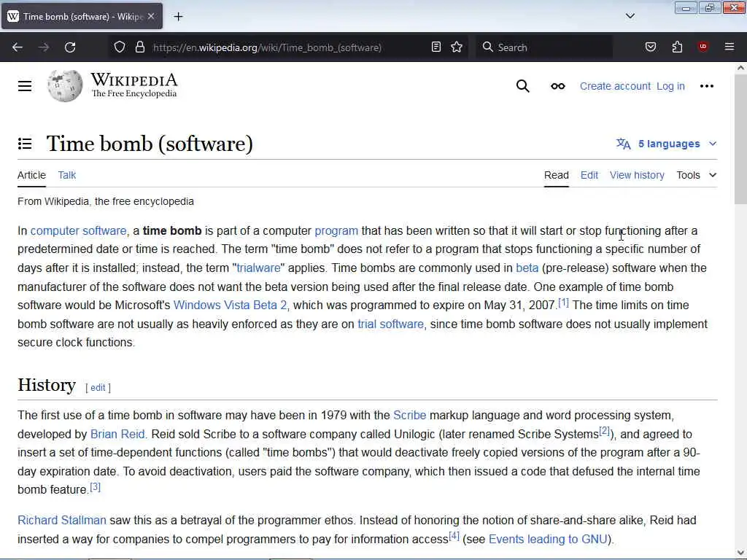List all tabs with the chevron button

click(630, 16)
